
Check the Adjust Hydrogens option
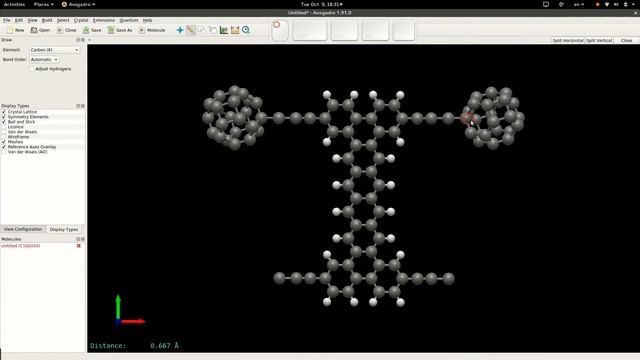point(32,69)
